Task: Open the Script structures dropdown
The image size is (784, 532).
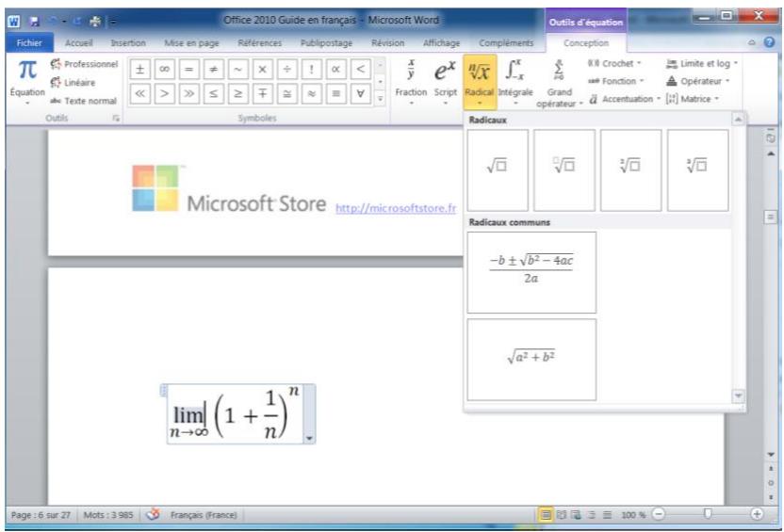Action: tap(445, 83)
